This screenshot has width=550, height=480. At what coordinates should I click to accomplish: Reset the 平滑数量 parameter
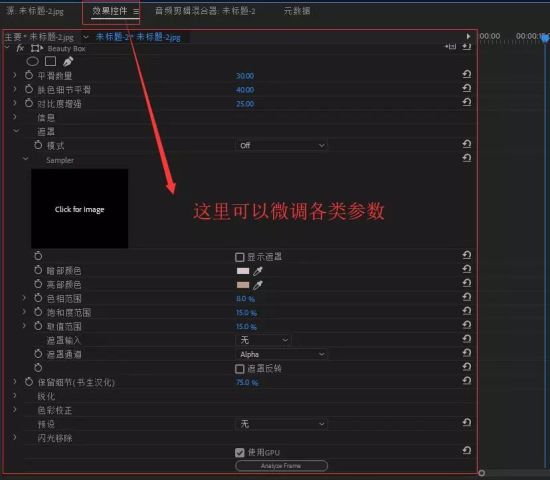(467, 74)
